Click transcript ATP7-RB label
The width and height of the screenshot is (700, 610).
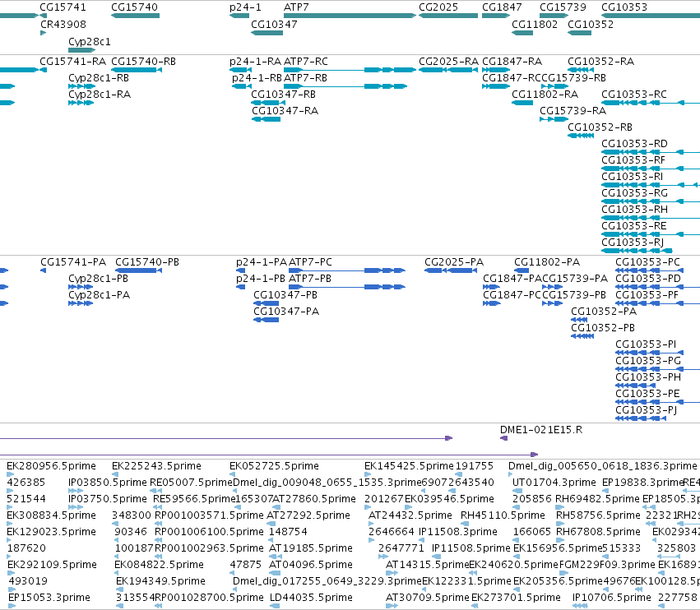coord(305,77)
